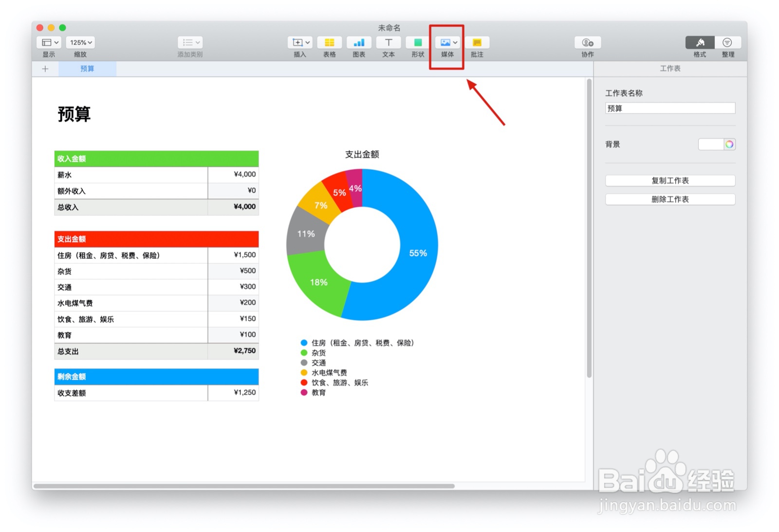
Task: Select the ¥200 utilities value cell
Action: tap(233, 303)
